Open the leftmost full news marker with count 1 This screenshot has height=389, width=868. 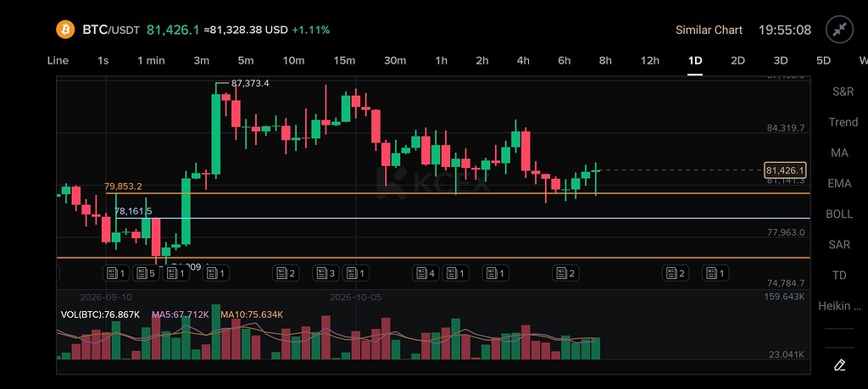coord(115,273)
